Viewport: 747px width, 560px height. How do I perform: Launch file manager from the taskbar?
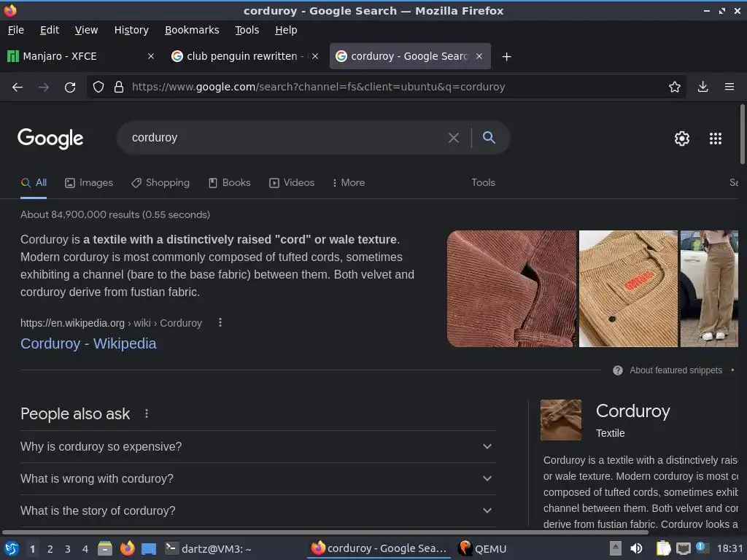(x=105, y=548)
